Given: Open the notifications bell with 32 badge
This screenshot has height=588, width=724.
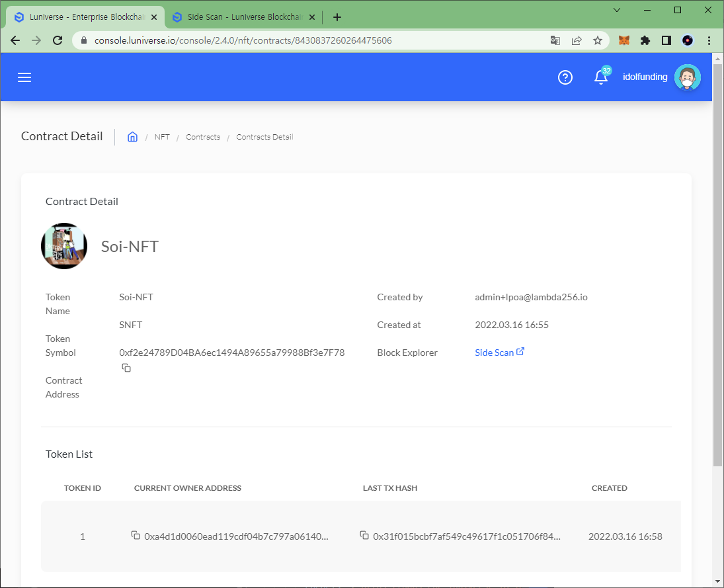Looking at the screenshot, I should pyautogui.click(x=601, y=76).
